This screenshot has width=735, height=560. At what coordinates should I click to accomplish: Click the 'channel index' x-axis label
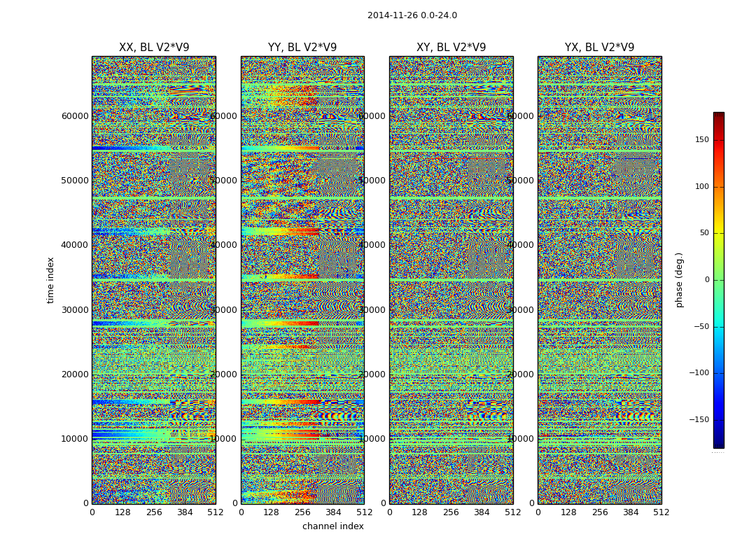332,526
